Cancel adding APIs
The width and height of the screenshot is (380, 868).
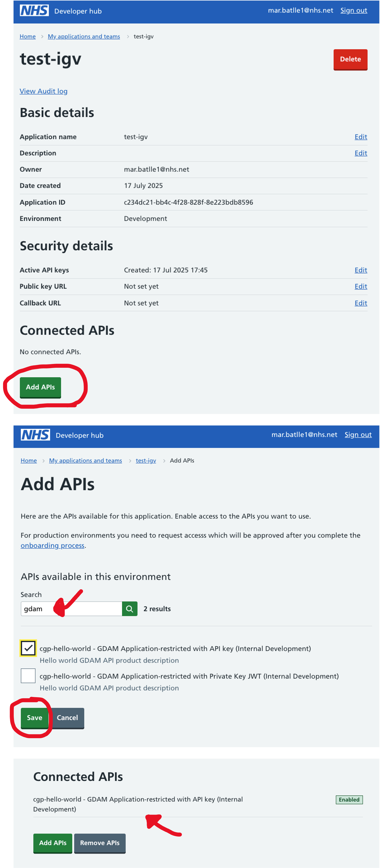click(x=67, y=718)
